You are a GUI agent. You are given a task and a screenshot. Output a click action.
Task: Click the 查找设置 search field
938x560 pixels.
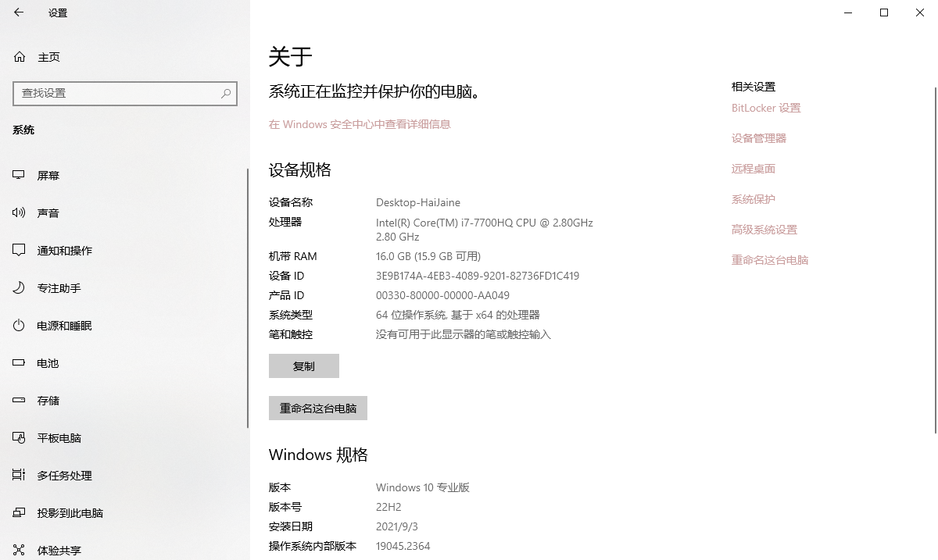tap(125, 93)
